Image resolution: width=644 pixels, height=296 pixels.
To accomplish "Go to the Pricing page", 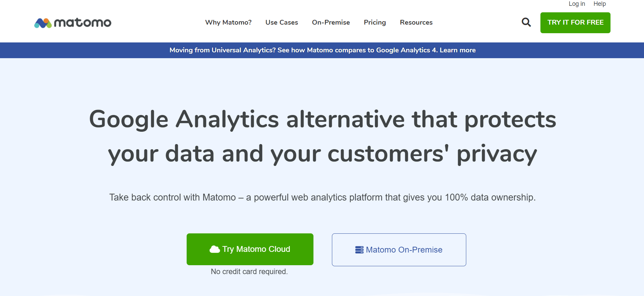I will pyautogui.click(x=375, y=22).
